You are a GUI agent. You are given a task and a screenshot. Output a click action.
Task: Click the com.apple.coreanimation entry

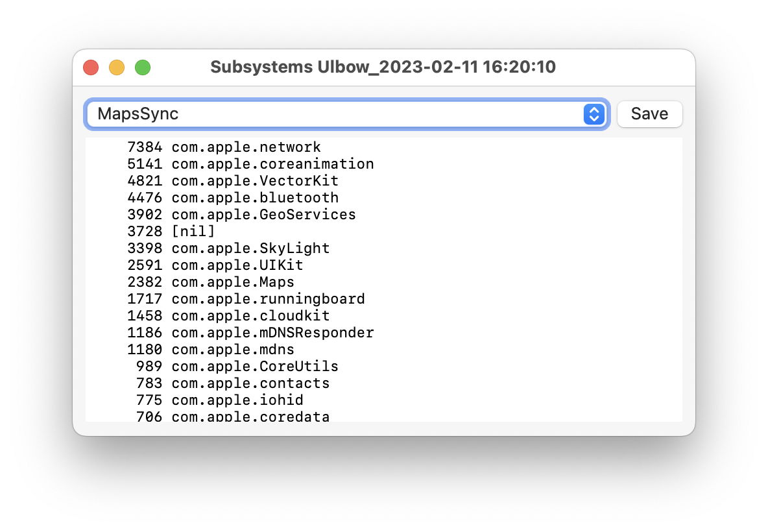(x=272, y=164)
